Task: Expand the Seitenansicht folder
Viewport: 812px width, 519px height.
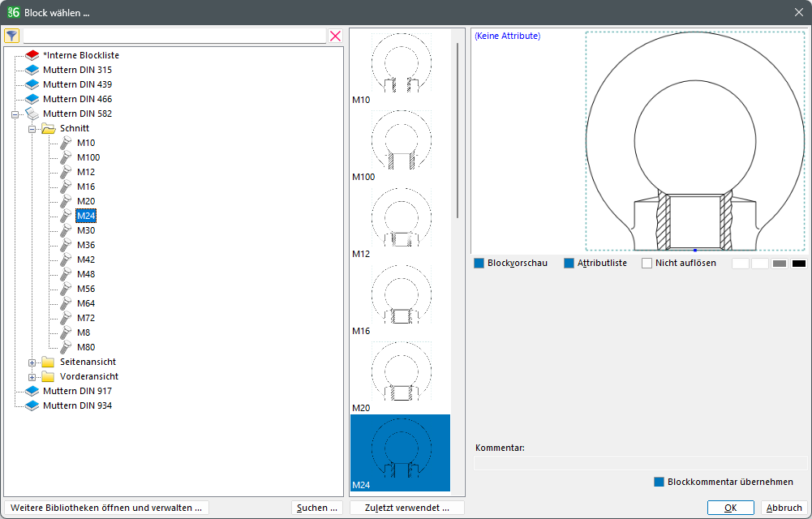Action: click(x=32, y=362)
